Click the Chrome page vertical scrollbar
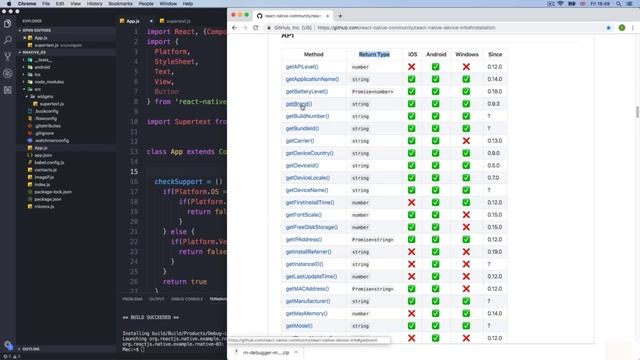The height and width of the screenshot is (360, 640). [x=637, y=112]
